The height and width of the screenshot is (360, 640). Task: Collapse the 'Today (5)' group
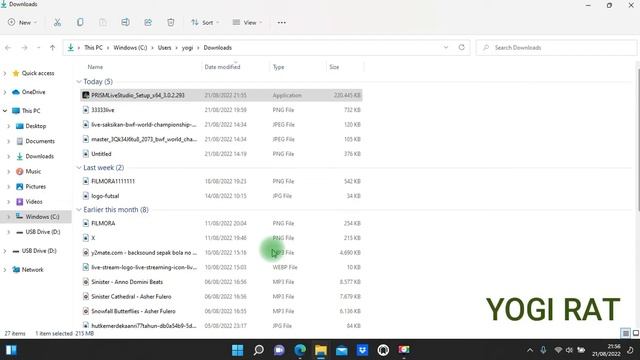coord(79,82)
